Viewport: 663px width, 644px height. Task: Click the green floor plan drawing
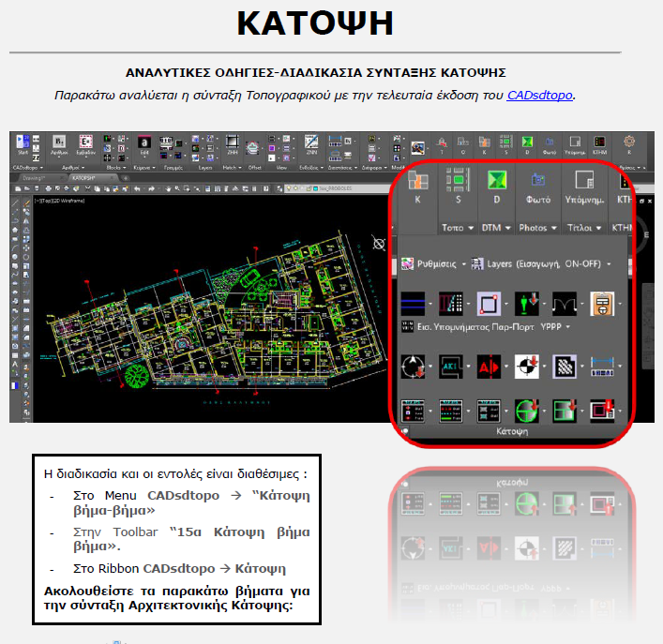tap(216, 315)
